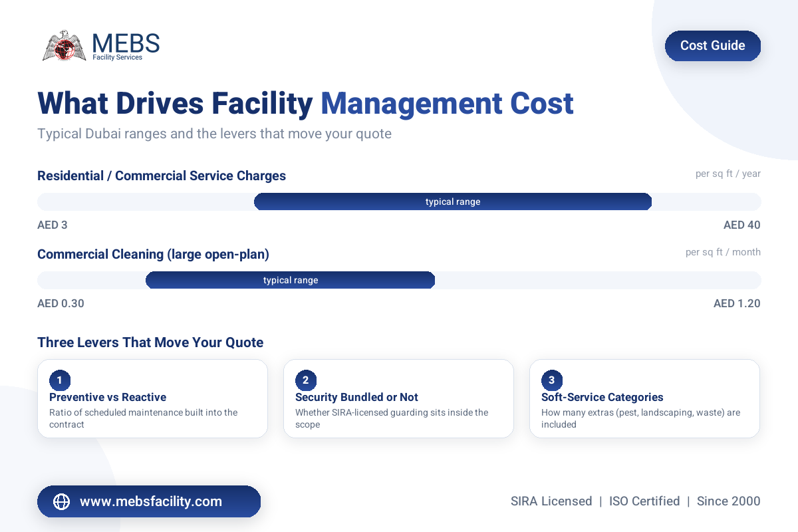
Task: Click the 'per sq ft / year' label
Action: point(728,174)
